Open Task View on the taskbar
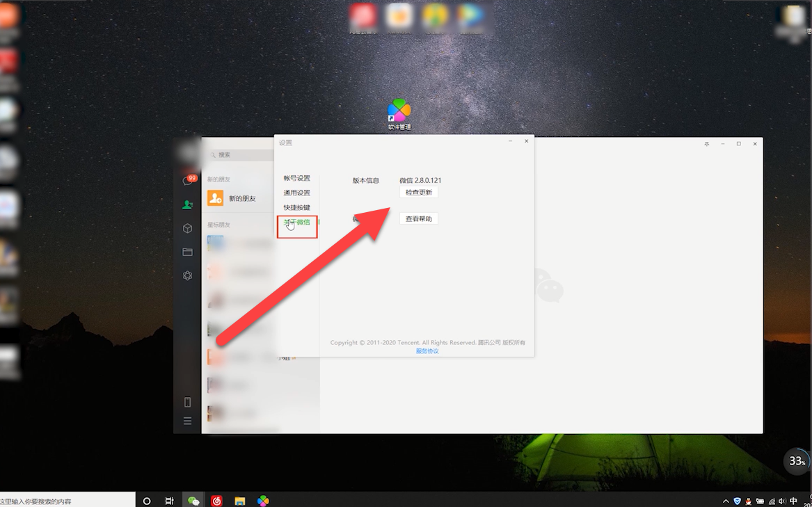The width and height of the screenshot is (812, 507). (x=169, y=501)
